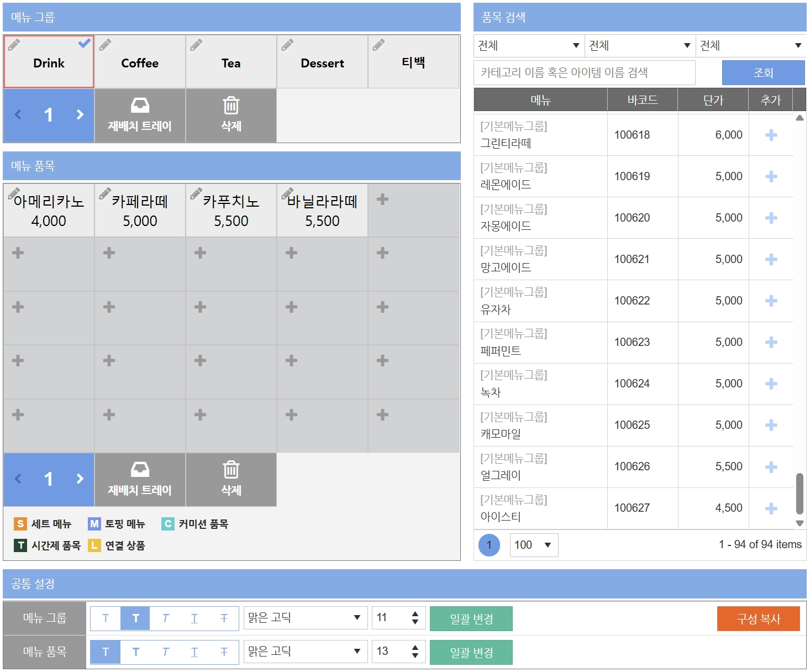This screenshot has width=810, height=672.
Task: Toggle italic style for 메뉴 품목 font
Action: (165, 652)
